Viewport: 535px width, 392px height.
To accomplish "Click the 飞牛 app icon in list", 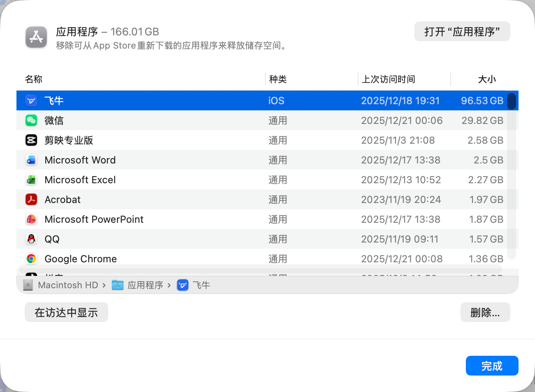I will pyautogui.click(x=31, y=101).
